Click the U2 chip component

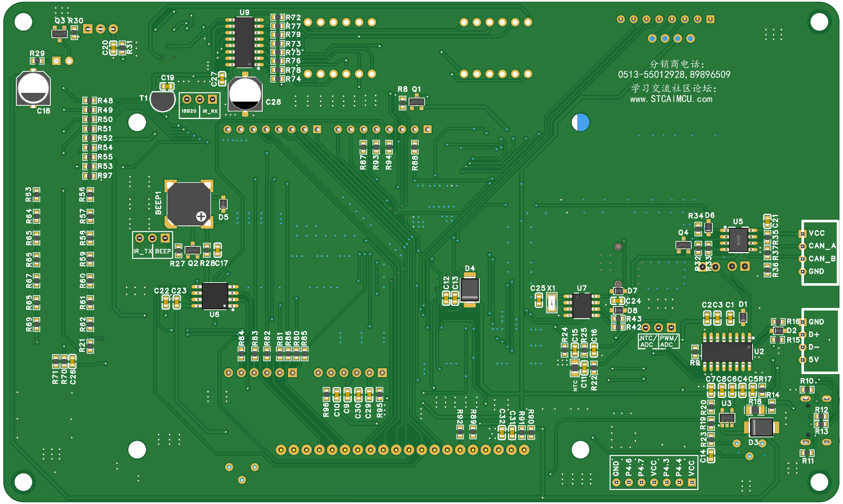click(x=727, y=351)
